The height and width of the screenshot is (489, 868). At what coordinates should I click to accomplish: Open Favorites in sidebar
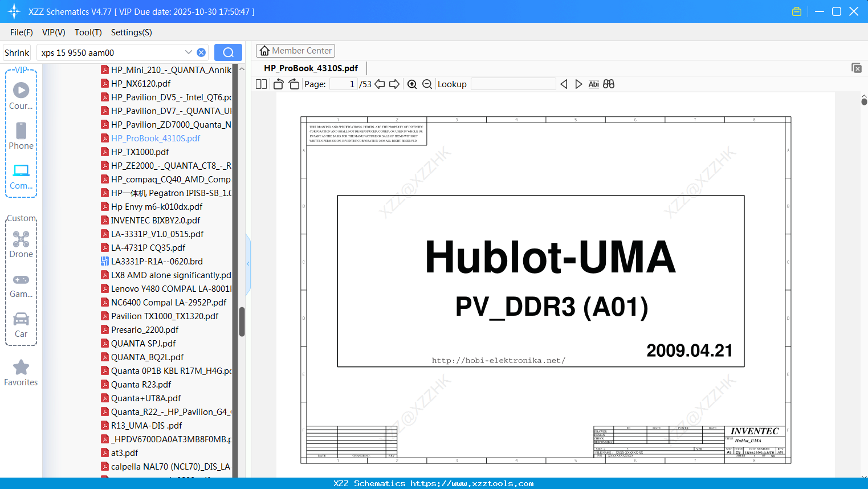click(21, 373)
